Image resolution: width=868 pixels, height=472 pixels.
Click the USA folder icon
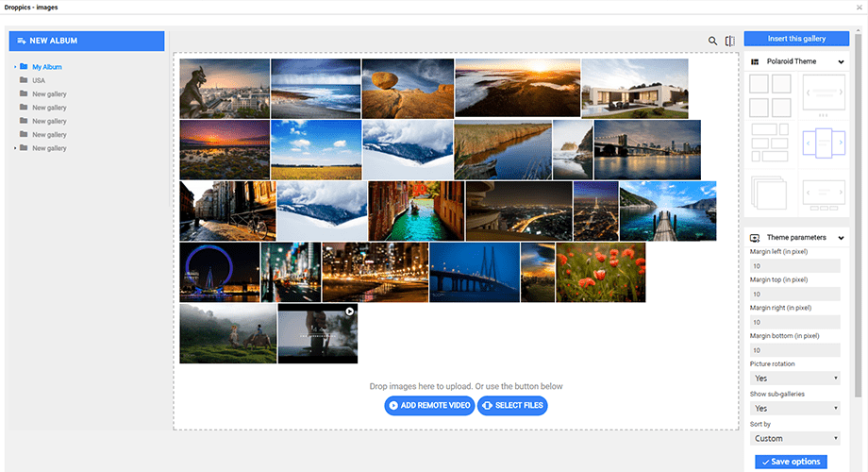coord(24,81)
